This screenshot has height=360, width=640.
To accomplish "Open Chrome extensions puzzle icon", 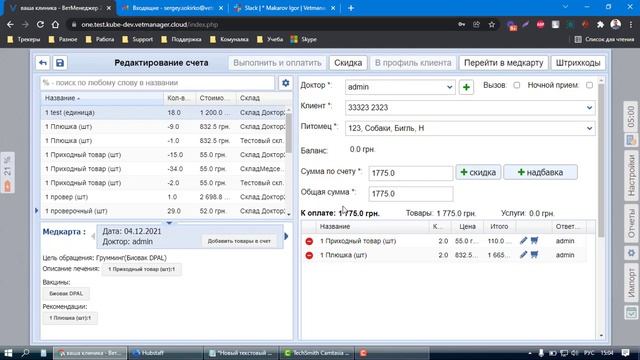I will (x=600, y=24).
